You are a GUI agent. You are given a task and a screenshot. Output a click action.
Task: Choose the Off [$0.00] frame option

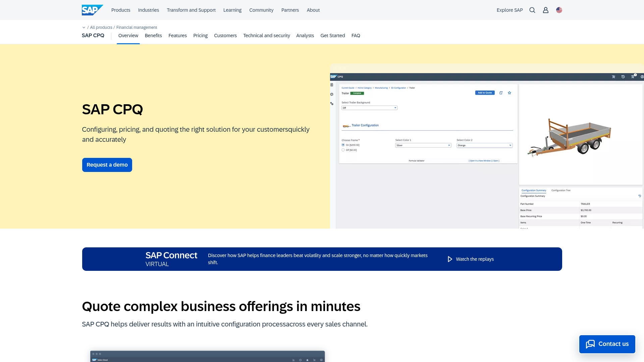point(343,150)
